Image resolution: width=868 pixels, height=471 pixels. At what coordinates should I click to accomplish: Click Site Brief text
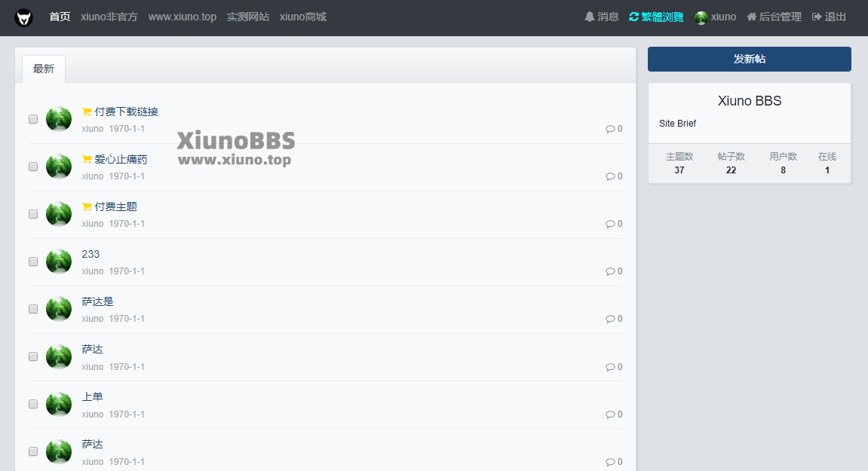(x=677, y=124)
